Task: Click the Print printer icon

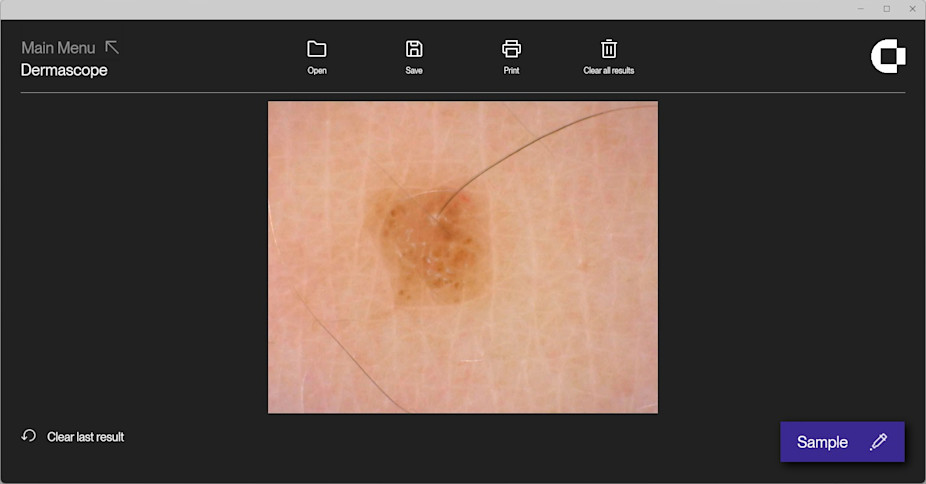Action: (511, 49)
